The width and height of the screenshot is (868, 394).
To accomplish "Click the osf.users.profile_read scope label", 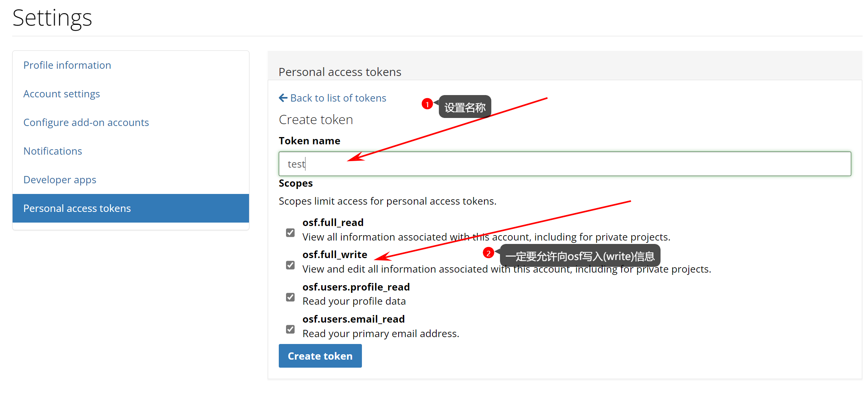I will (356, 287).
